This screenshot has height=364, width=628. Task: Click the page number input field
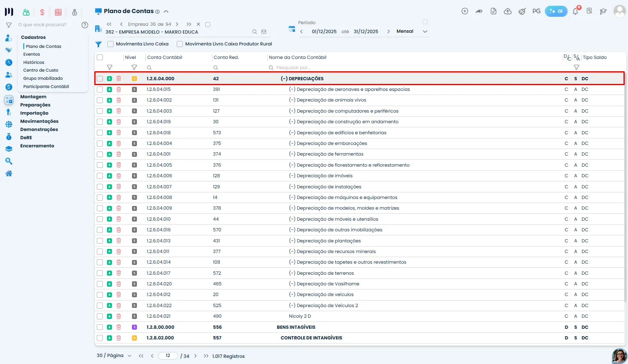(168, 356)
